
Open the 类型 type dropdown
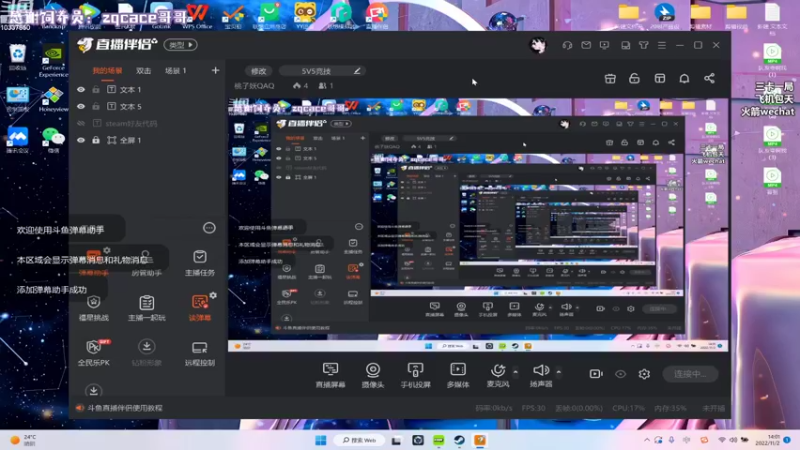tap(181, 45)
